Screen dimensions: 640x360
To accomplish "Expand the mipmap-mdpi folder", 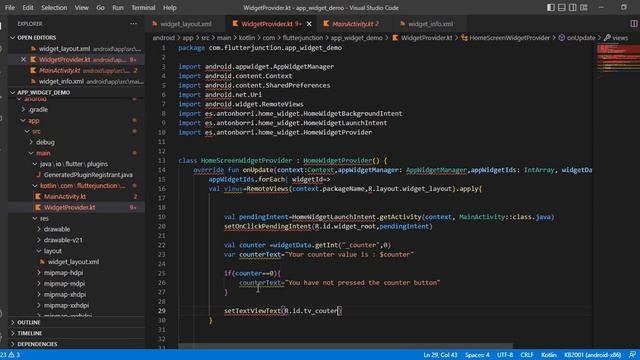I will pyautogui.click(x=77, y=283).
